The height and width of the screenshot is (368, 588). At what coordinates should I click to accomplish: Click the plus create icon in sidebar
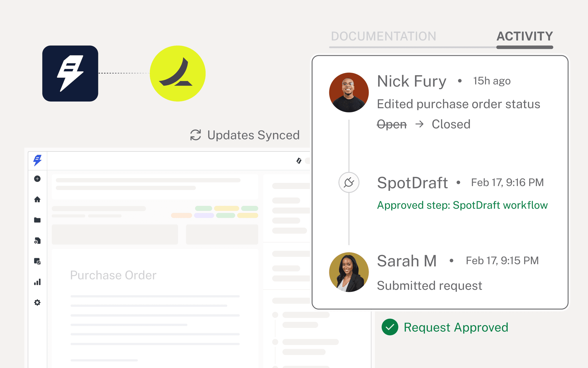37,179
